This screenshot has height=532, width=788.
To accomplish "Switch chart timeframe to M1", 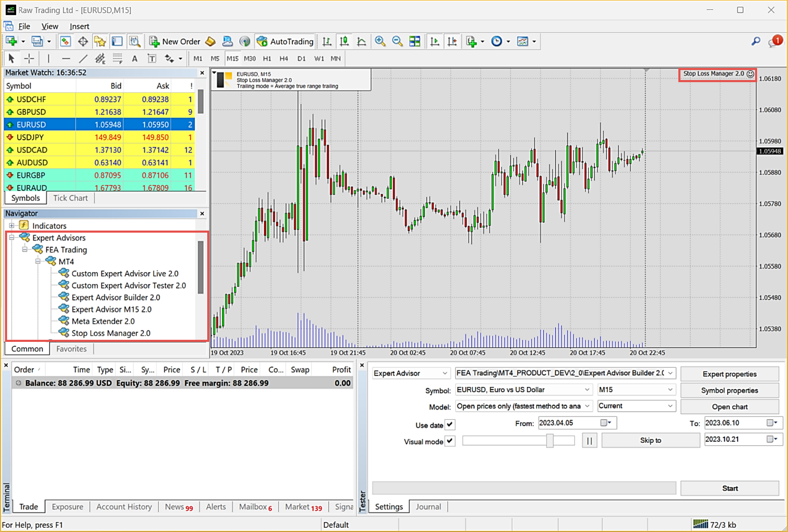I will 198,58.
